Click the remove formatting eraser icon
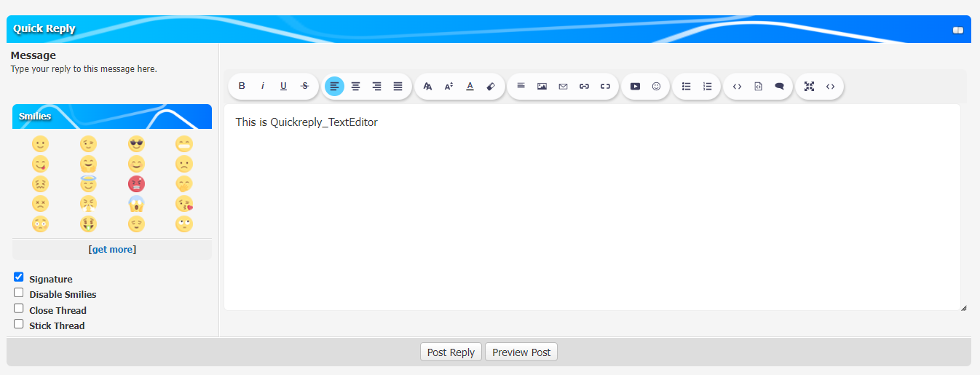 [491, 86]
